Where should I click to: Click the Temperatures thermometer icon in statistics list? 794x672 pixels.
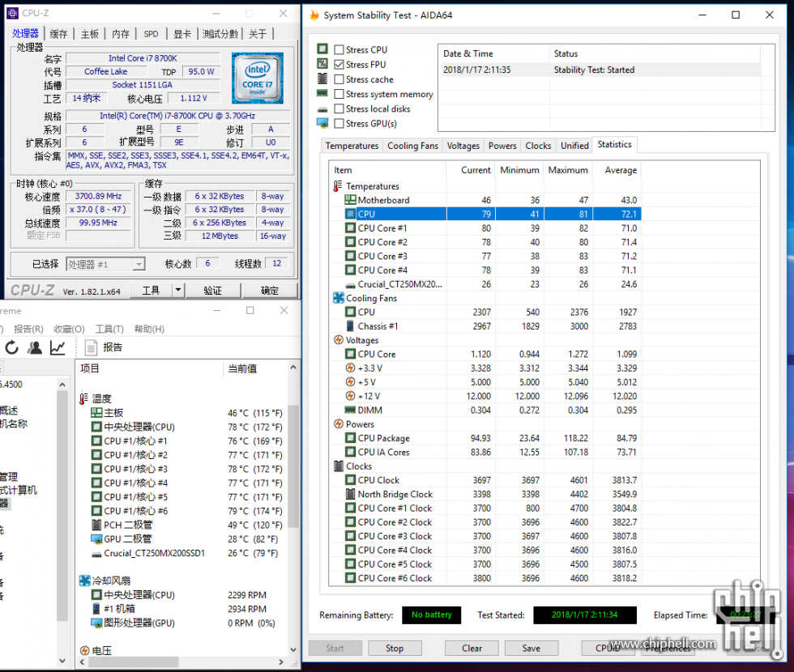point(338,186)
